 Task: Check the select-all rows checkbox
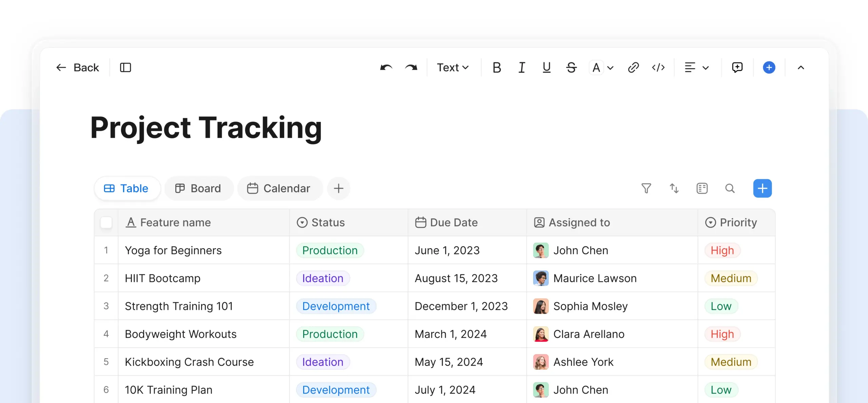pyautogui.click(x=106, y=222)
